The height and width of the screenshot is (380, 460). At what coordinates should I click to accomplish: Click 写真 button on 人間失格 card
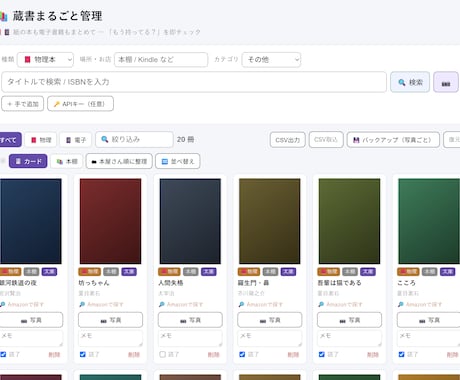click(x=190, y=320)
